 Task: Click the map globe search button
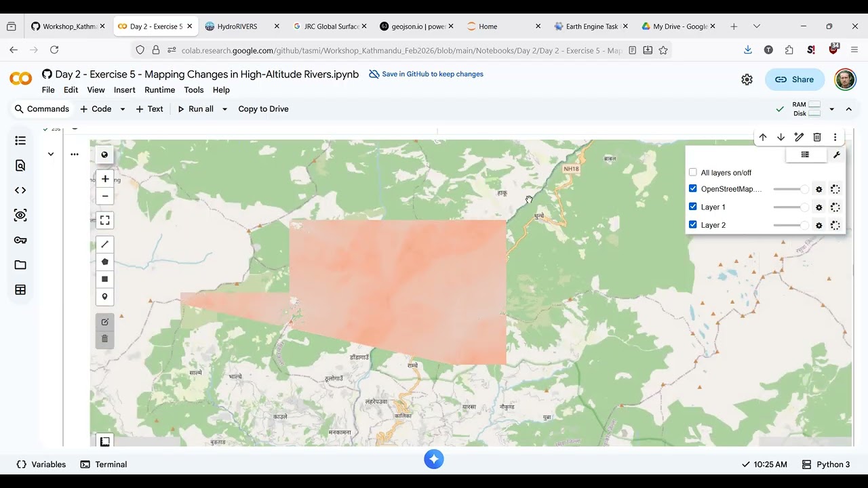(x=104, y=155)
